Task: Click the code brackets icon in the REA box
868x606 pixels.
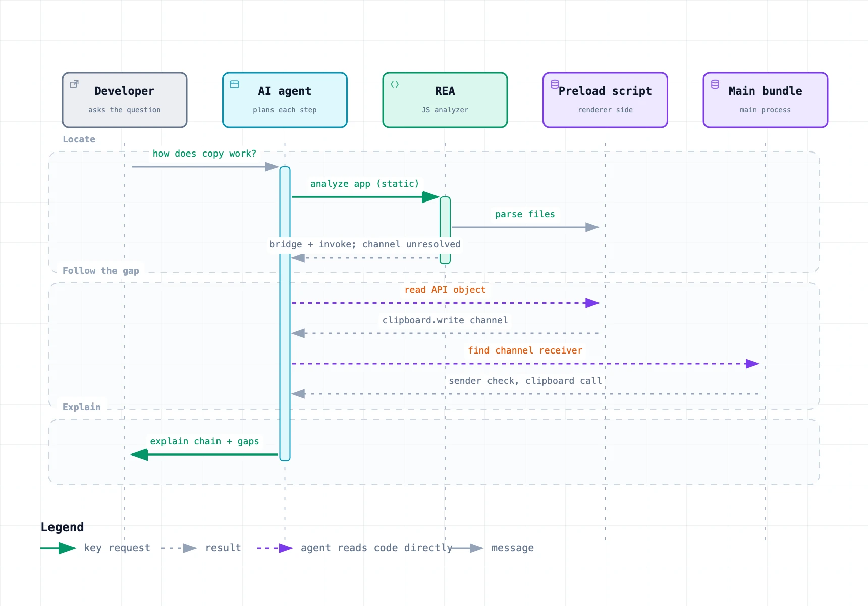Action: [x=395, y=84]
